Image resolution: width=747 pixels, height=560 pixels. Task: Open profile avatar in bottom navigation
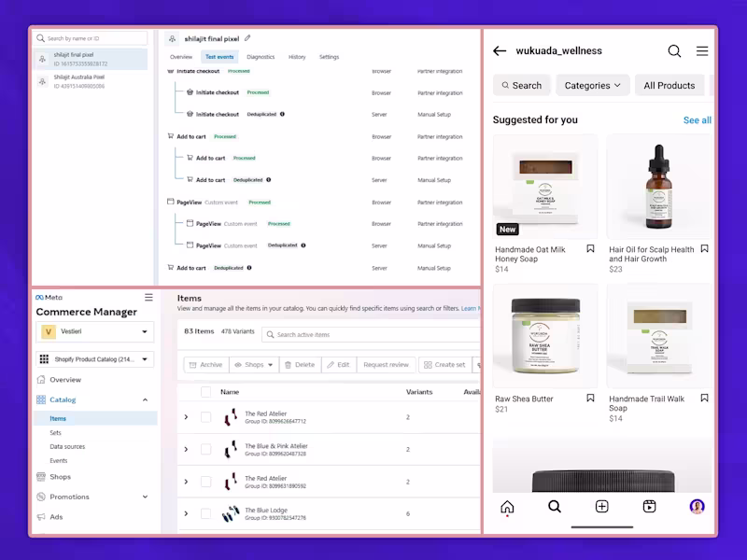tap(697, 506)
